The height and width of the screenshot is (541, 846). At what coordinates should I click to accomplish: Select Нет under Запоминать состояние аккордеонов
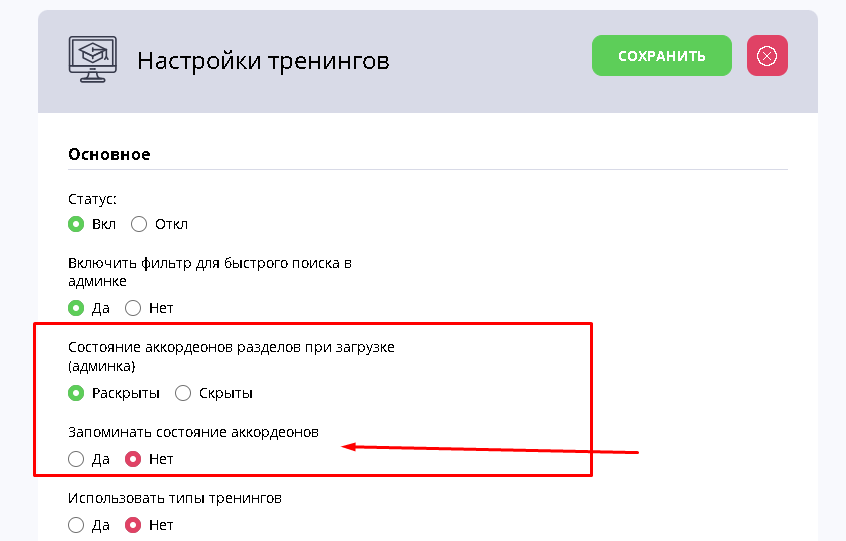pos(133,459)
